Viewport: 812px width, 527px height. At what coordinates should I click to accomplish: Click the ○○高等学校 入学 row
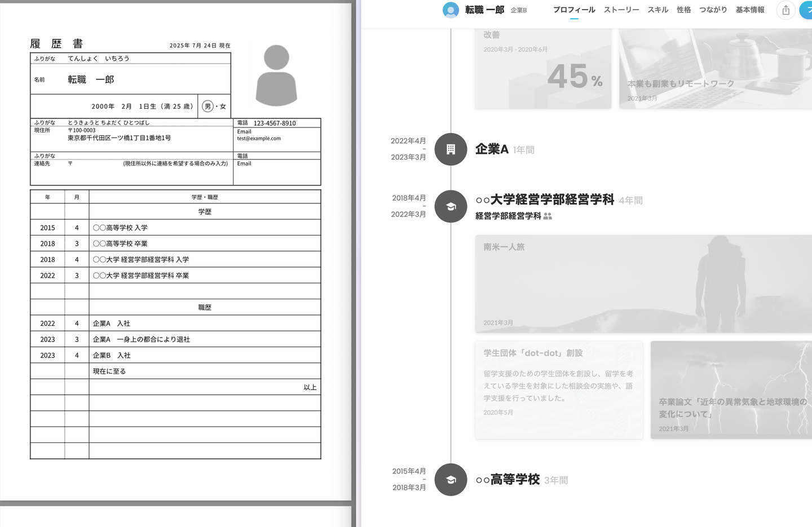coord(175,228)
